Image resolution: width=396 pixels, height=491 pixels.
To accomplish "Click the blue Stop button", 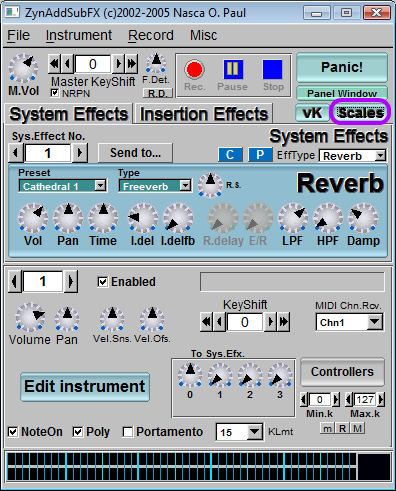I will tap(272, 69).
